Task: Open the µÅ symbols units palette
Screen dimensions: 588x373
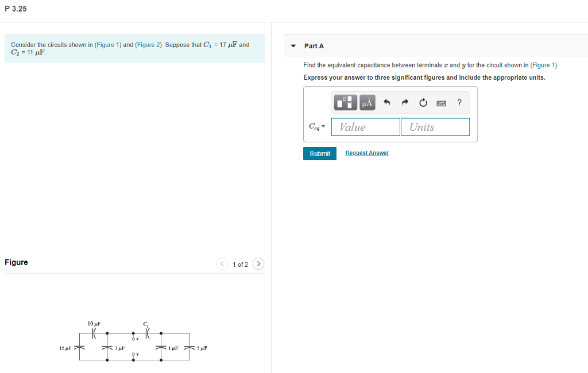Action: (367, 102)
